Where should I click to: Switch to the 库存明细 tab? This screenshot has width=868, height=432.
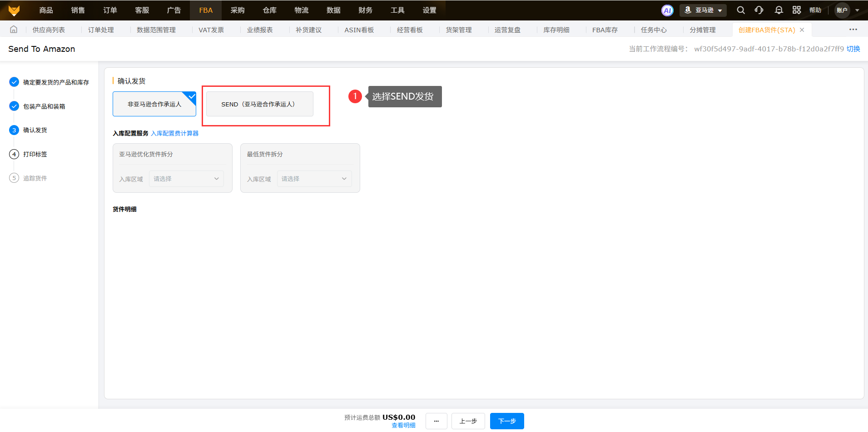(x=556, y=30)
